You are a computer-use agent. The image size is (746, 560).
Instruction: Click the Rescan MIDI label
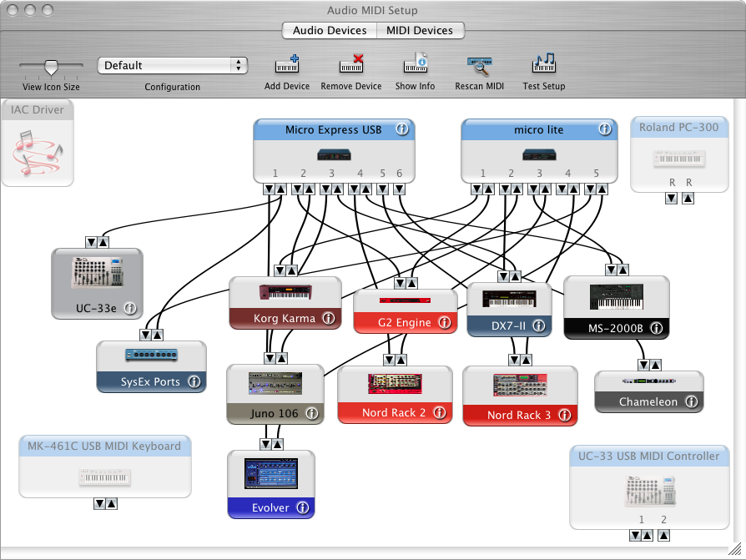point(480,86)
